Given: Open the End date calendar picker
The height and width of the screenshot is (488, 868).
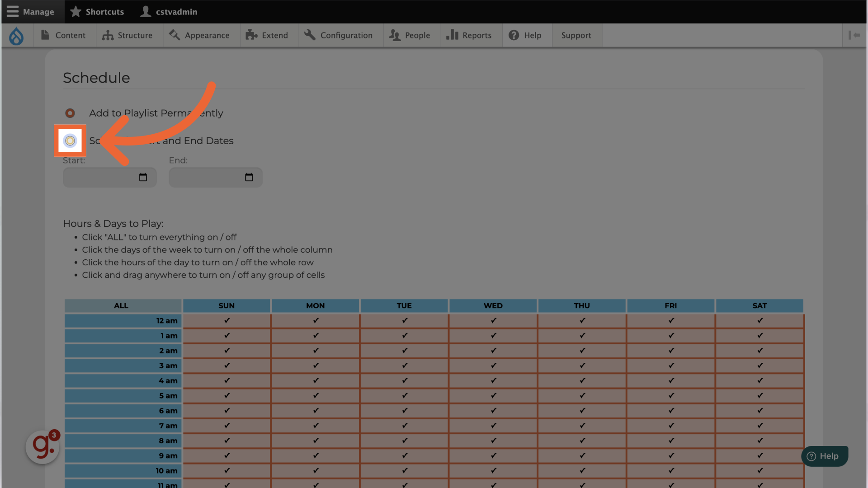Looking at the screenshot, I should [x=249, y=177].
